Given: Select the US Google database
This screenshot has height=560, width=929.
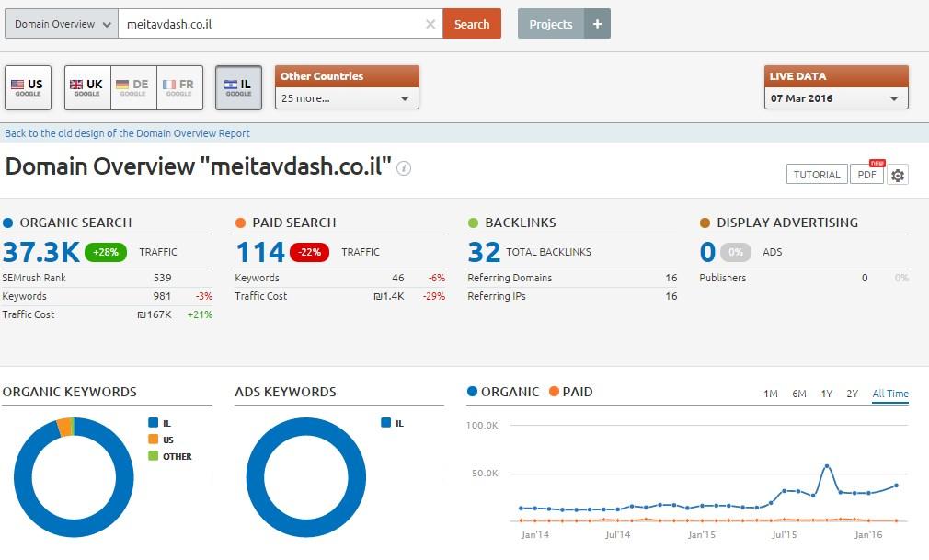Looking at the screenshot, I should [28, 87].
